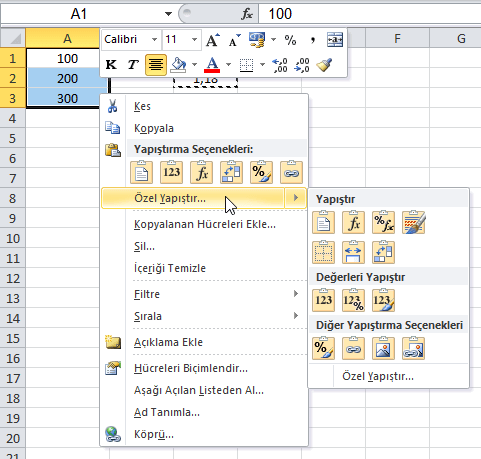Apply accounting number format coins icon
The width and height of the screenshot is (481, 459).
click(257, 40)
